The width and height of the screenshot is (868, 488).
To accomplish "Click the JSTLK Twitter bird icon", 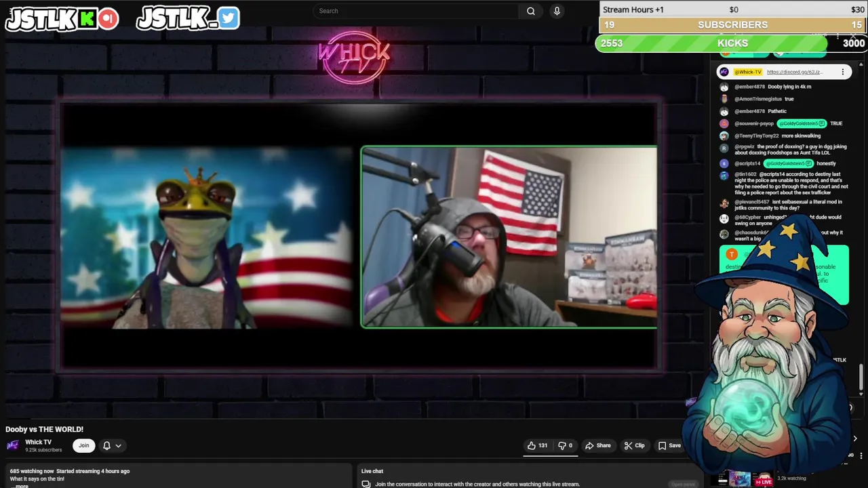I will (x=229, y=18).
